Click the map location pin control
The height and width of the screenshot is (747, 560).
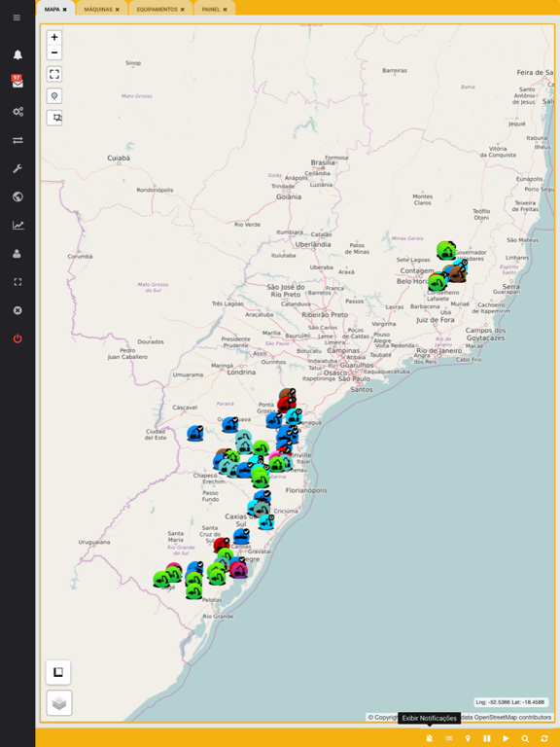coord(54,95)
